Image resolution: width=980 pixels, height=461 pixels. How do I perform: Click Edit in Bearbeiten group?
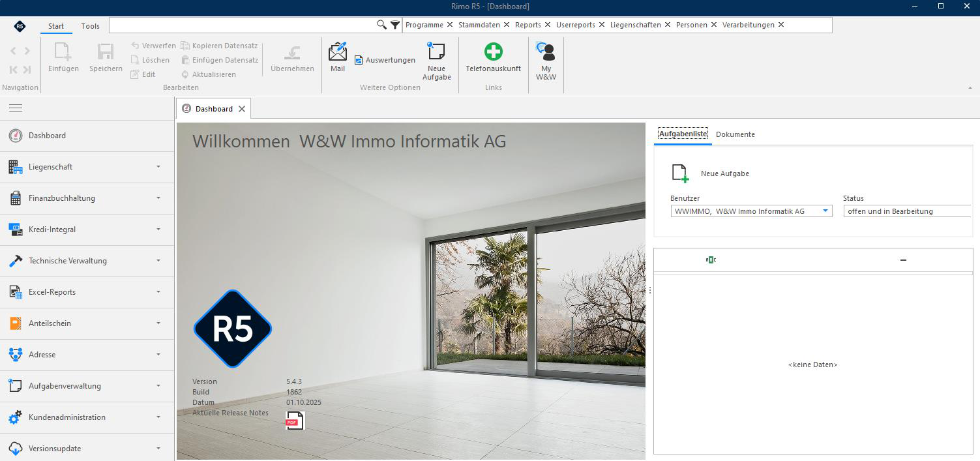pos(143,74)
